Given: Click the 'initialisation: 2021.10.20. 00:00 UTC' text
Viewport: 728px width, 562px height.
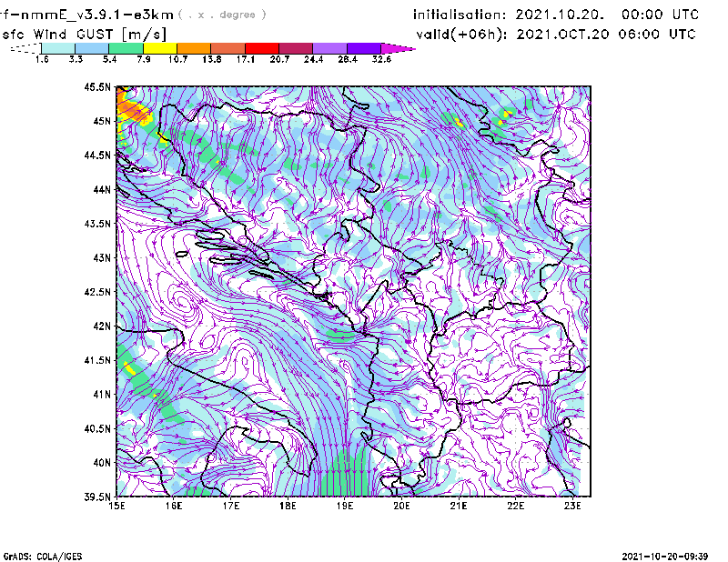Looking at the screenshot, I should [x=556, y=15].
